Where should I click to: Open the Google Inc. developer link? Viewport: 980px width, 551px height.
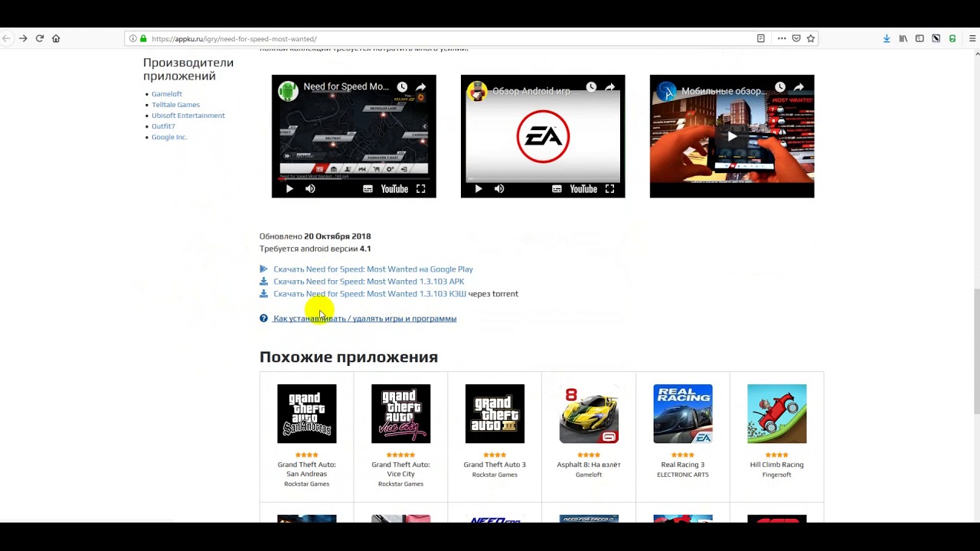pyautogui.click(x=169, y=137)
